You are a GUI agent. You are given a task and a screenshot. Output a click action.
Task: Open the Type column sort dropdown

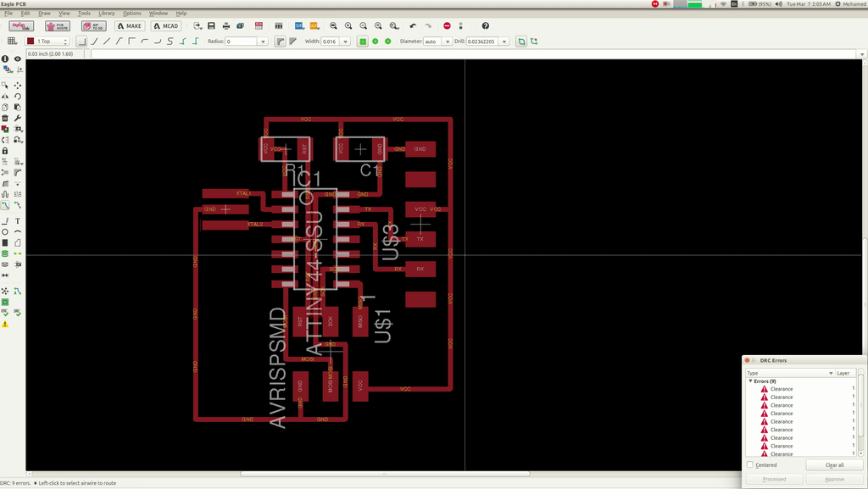click(831, 374)
